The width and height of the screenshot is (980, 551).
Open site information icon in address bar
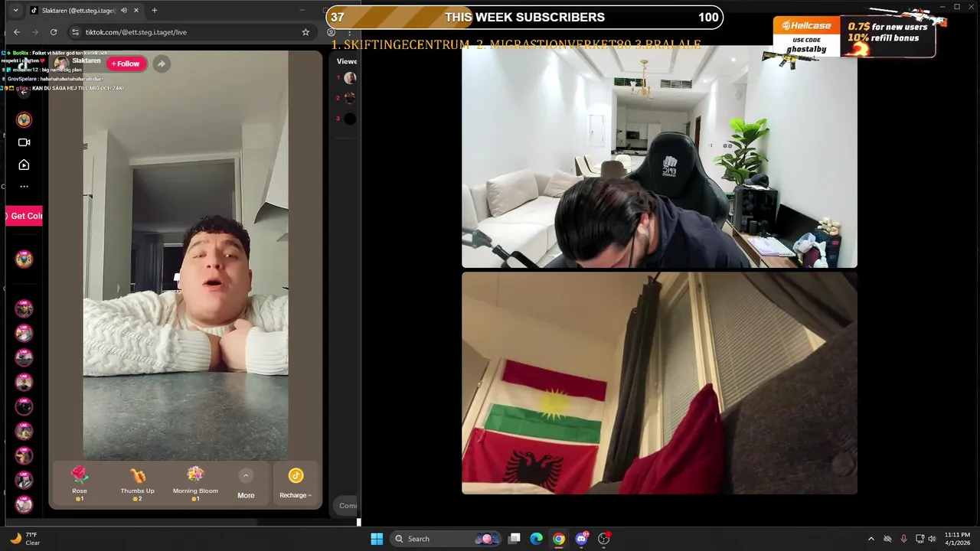(75, 32)
